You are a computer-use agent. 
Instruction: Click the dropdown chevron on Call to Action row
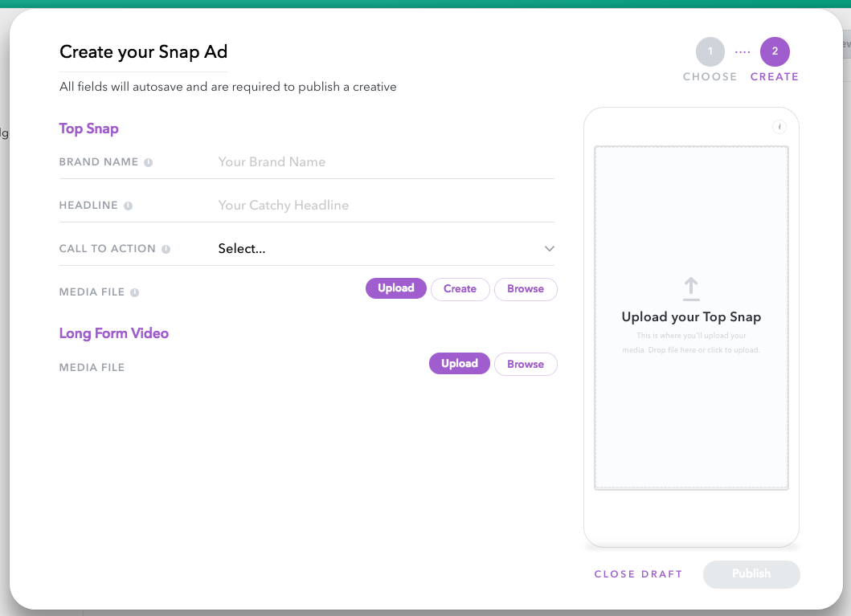[x=550, y=248]
